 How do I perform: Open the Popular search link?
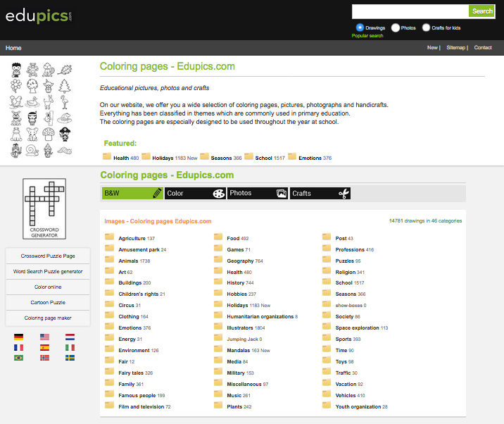point(367,36)
